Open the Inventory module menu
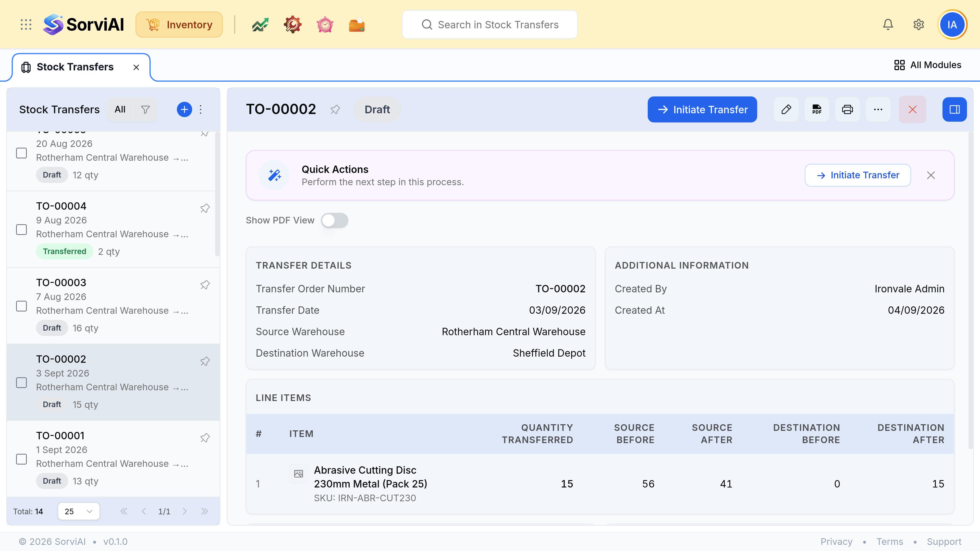The height and width of the screenshot is (551, 980). (179, 25)
